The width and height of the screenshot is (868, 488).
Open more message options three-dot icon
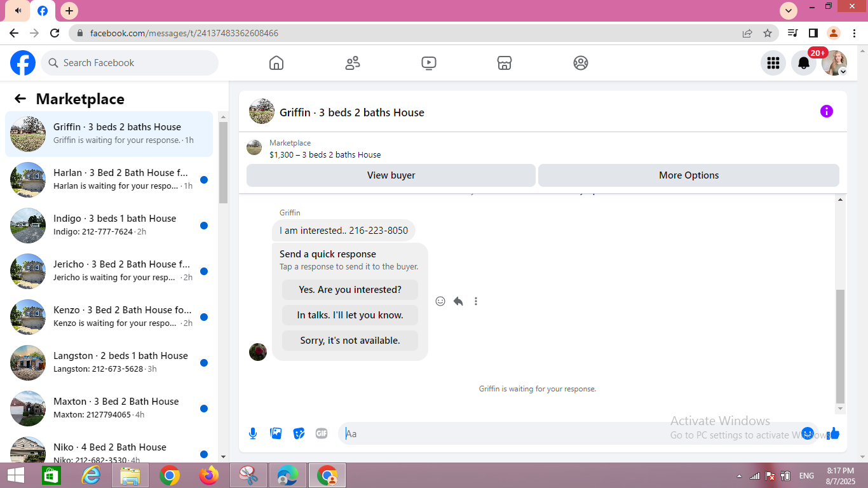(x=476, y=301)
